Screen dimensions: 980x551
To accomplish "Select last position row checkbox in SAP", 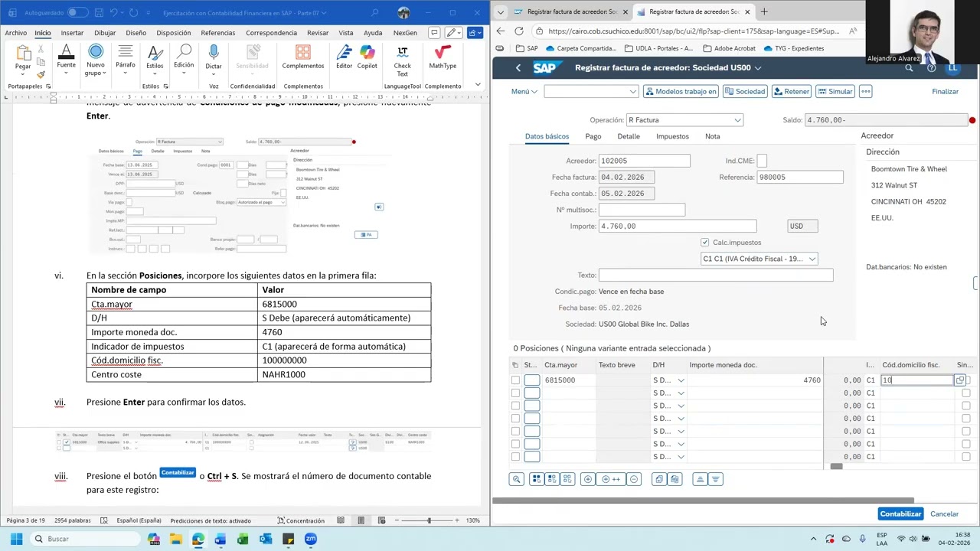I will click(x=515, y=457).
